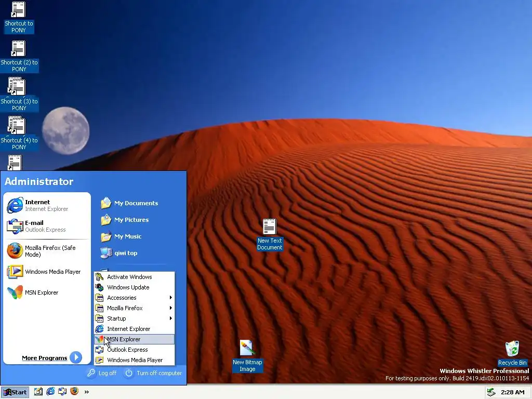532x399 pixels.
Task: Open More Programs arrow
Action: click(x=76, y=357)
